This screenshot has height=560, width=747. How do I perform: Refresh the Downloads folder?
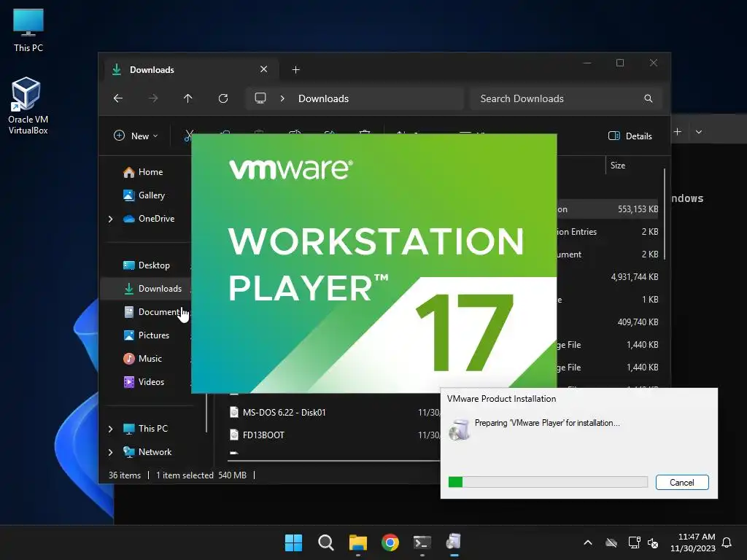[223, 98]
